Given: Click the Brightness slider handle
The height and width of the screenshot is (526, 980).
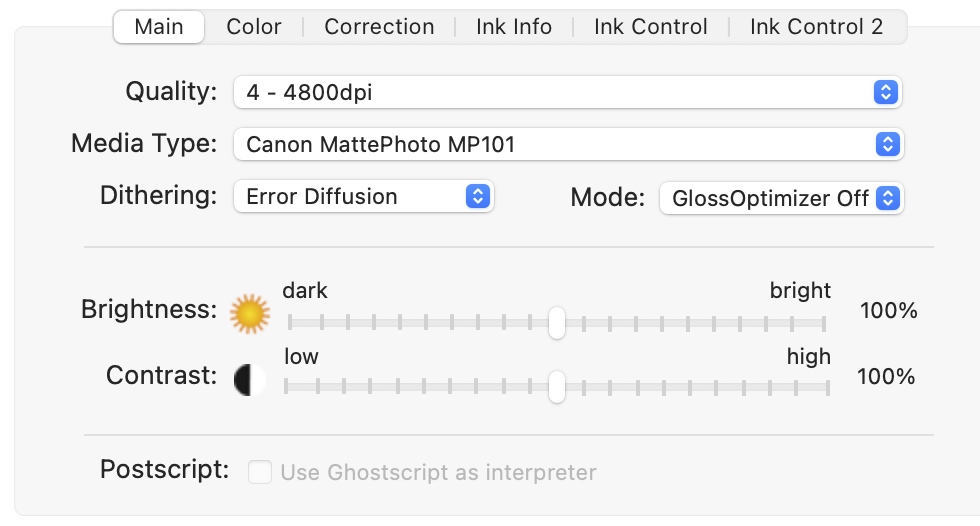Looking at the screenshot, I should pyautogui.click(x=557, y=323).
